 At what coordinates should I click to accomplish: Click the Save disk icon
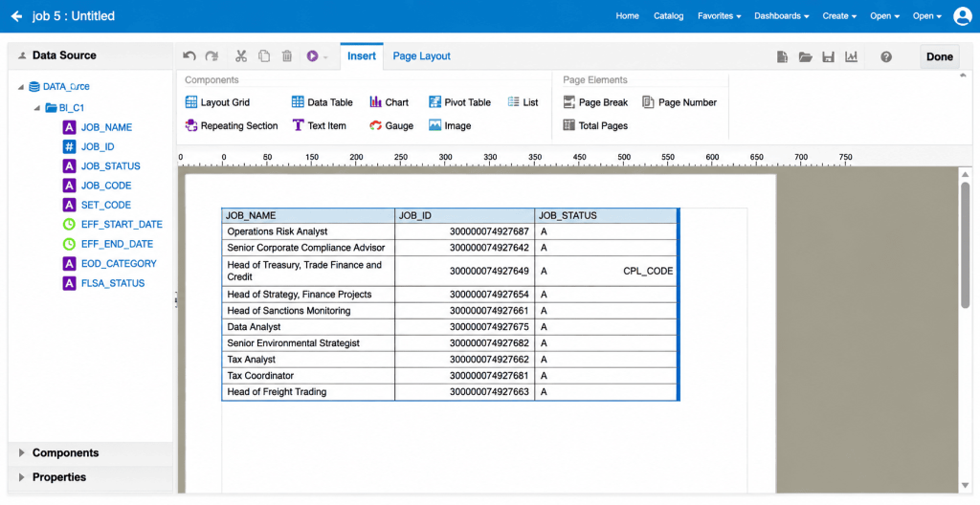point(828,56)
